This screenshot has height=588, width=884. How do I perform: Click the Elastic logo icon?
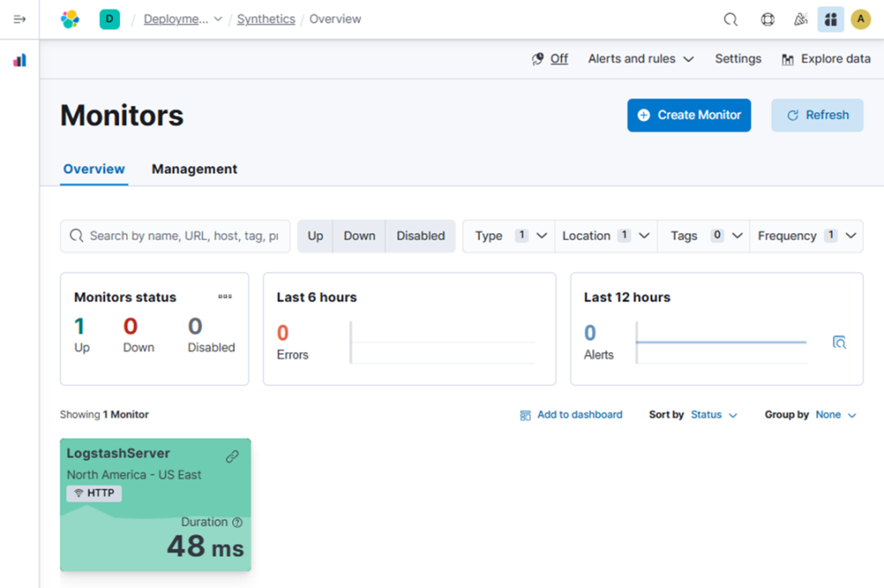point(70,19)
